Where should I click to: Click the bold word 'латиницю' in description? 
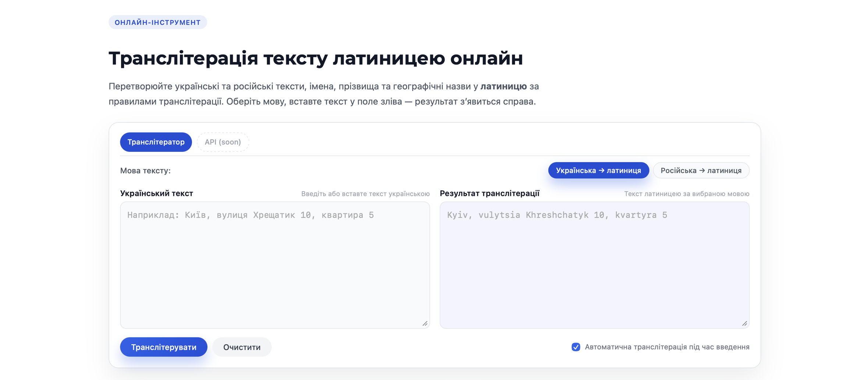[x=504, y=86]
